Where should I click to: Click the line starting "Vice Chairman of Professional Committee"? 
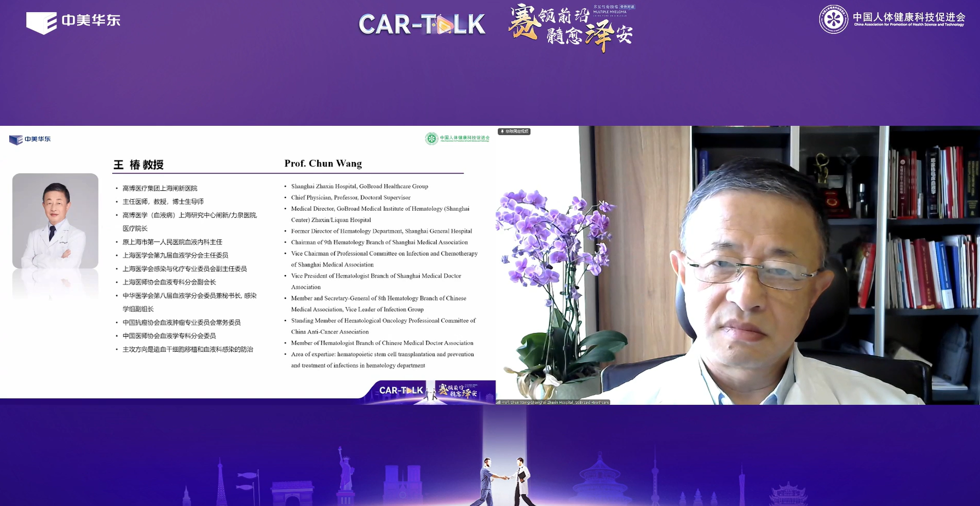[x=384, y=259]
